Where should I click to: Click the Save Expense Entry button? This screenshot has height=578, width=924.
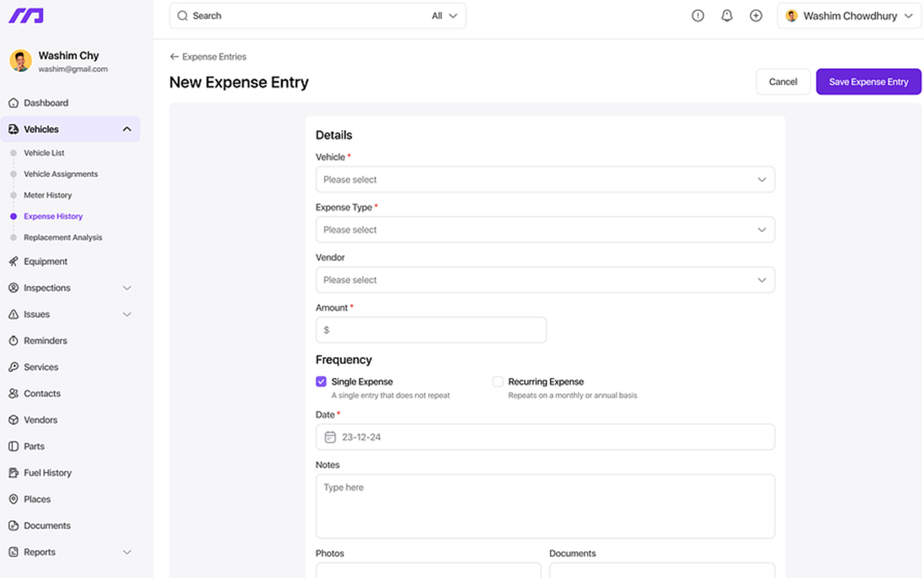coord(868,82)
